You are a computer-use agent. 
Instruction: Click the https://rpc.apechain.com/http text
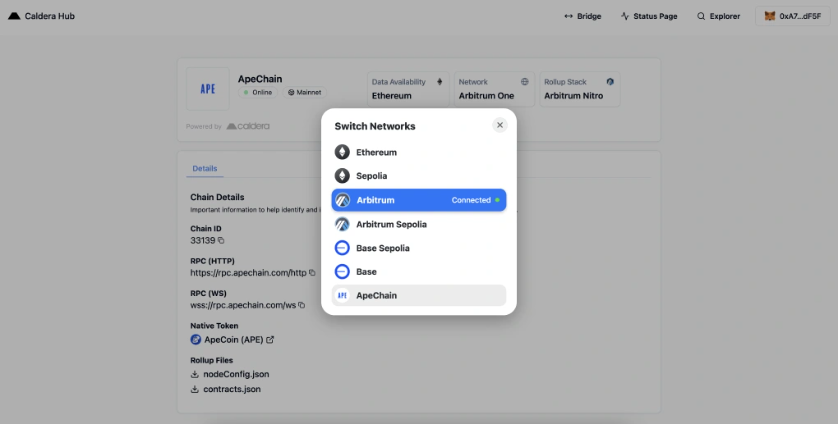[x=249, y=273]
